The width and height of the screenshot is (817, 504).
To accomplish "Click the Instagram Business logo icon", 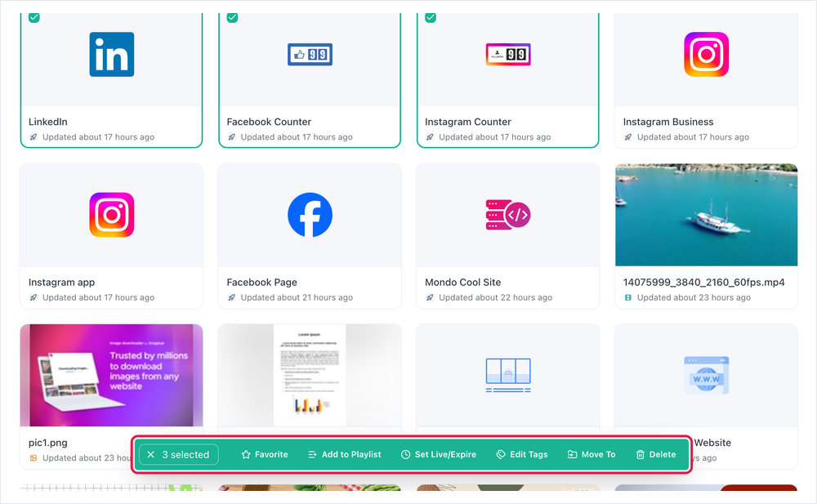I will pos(706,54).
